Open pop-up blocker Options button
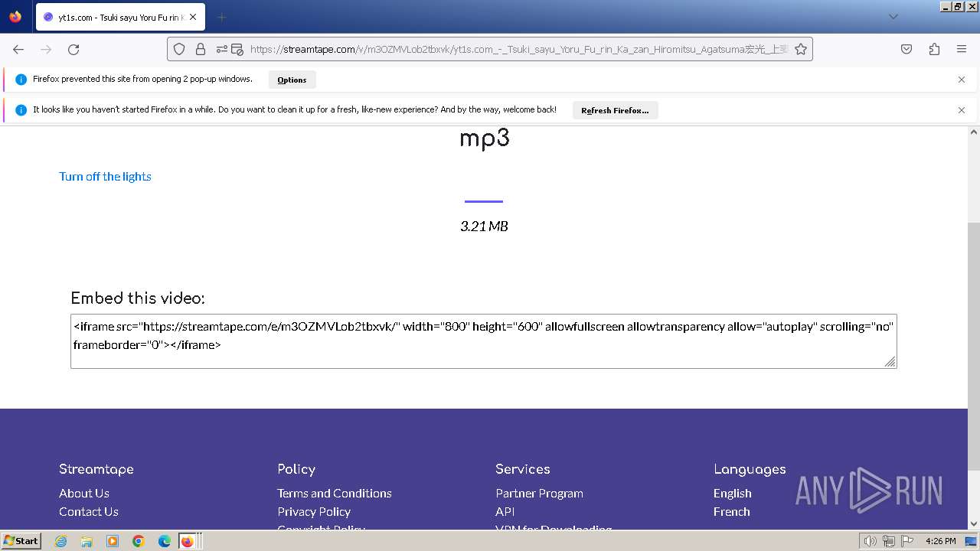Image resolution: width=980 pixels, height=551 pixels. (x=292, y=80)
